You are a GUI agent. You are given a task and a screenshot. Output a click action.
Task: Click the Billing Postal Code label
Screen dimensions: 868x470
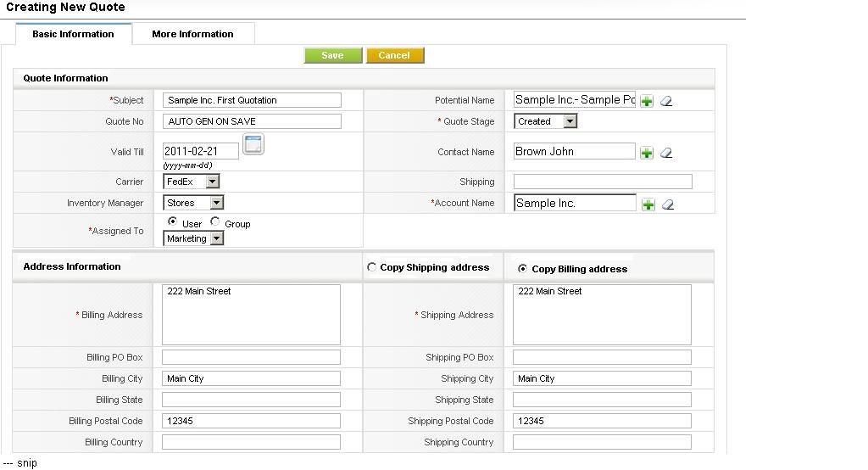106,422
